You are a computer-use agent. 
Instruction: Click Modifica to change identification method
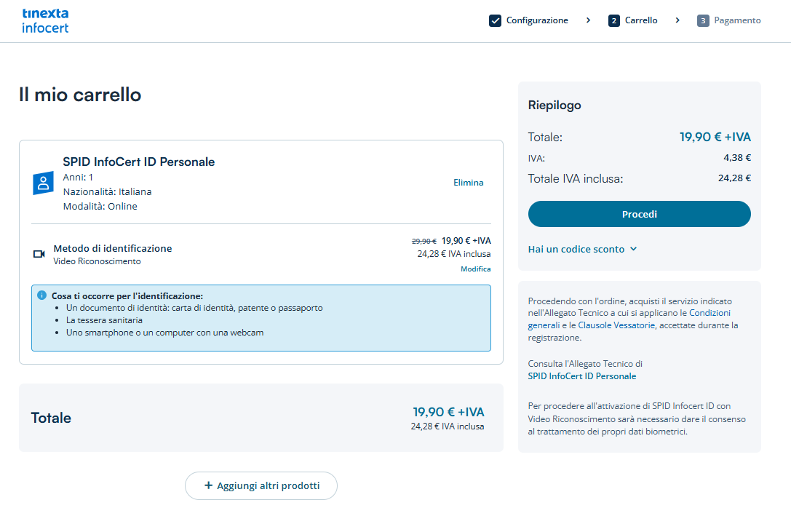pyautogui.click(x=475, y=269)
